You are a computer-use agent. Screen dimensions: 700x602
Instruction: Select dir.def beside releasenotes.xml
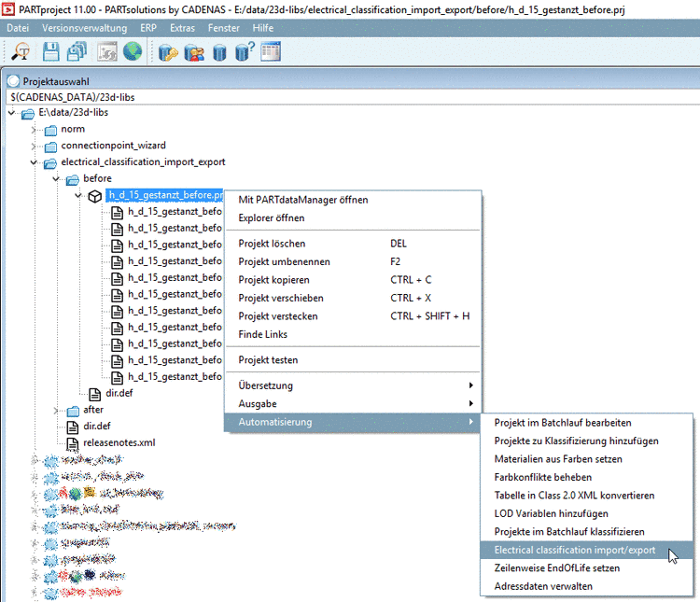pyautogui.click(x=97, y=427)
